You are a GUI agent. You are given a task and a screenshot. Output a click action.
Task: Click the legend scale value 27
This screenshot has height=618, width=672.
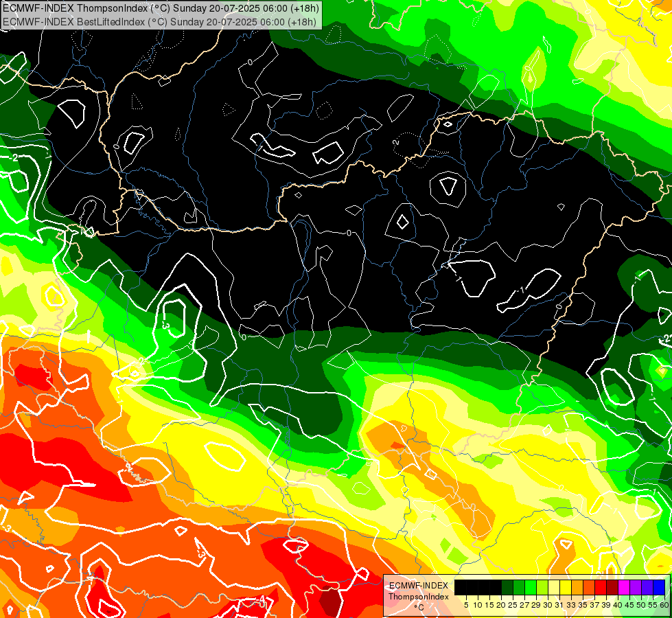524,605
